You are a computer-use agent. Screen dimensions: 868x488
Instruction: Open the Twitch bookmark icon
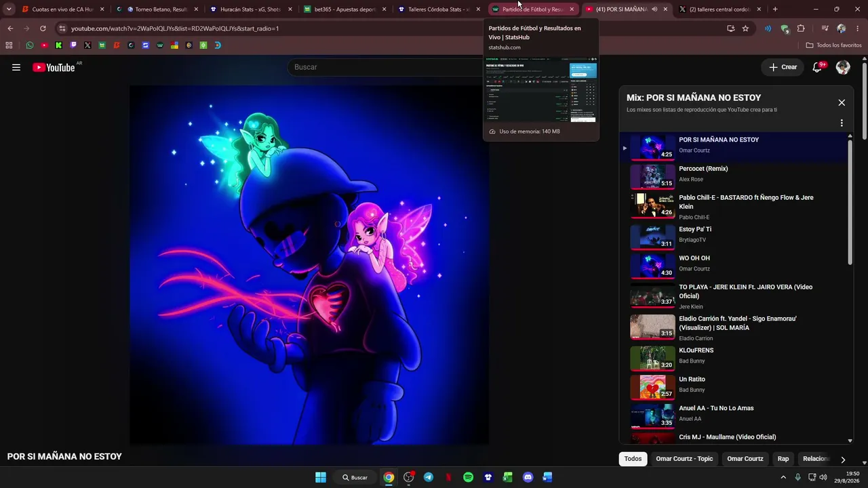(73, 45)
